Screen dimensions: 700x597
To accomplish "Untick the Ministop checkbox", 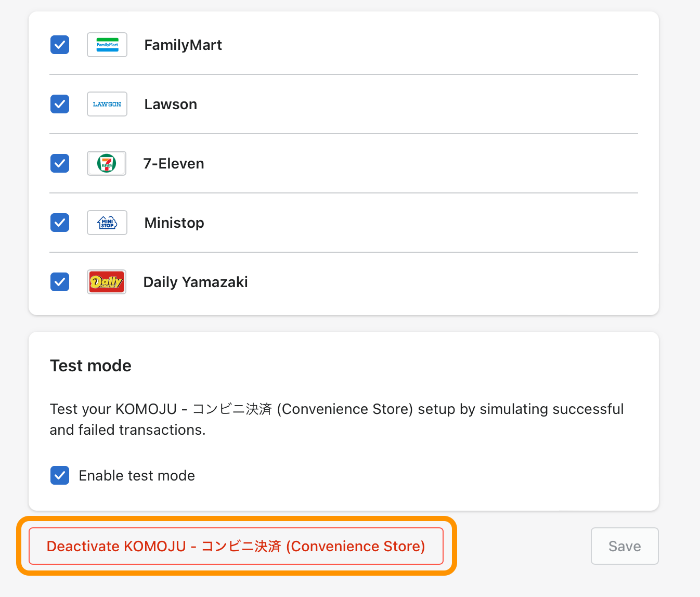I will click(x=60, y=223).
